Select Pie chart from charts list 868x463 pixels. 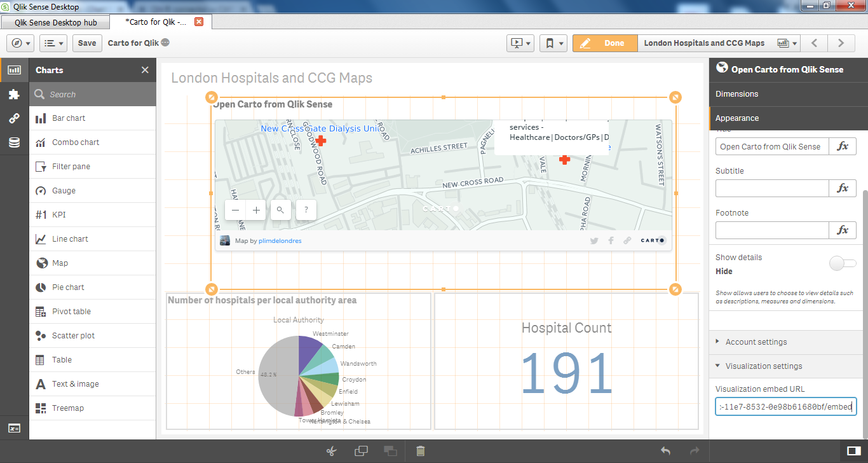[93, 287]
